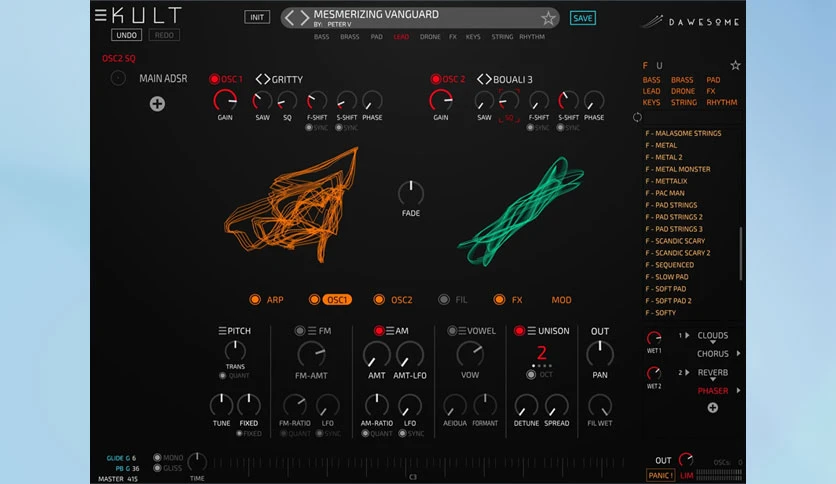
Task: Click the unison voice count value 2
Action: click(x=541, y=353)
